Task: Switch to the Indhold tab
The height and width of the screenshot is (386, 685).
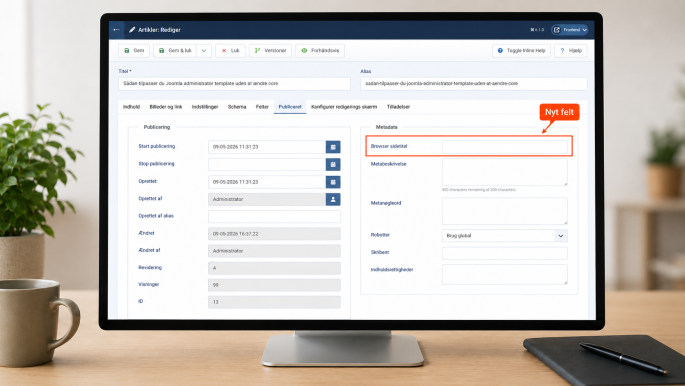Action: click(131, 107)
